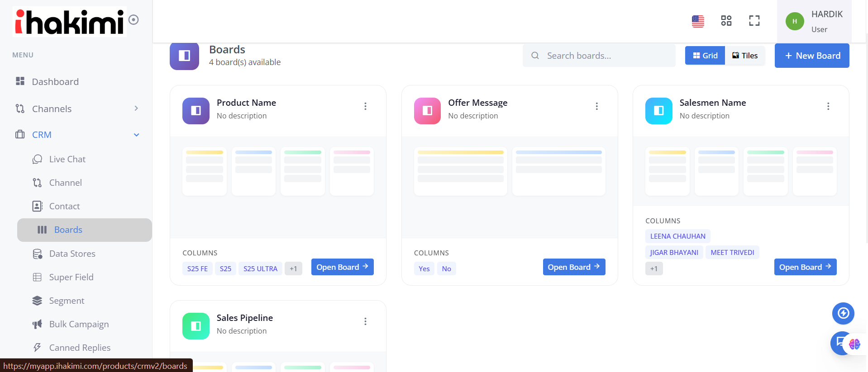
Task: Click the LEENA CHAUHAN column tag
Action: (x=678, y=236)
